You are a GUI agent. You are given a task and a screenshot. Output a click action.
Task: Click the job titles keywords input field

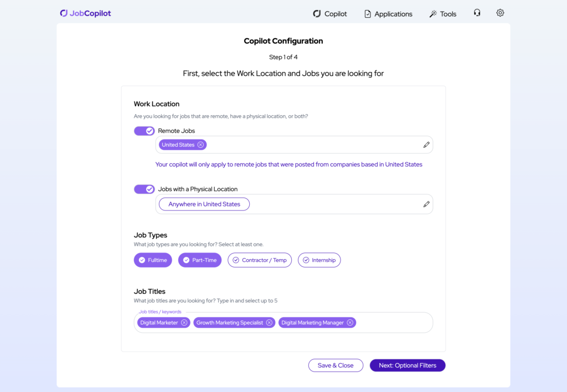(x=392, y=322)
